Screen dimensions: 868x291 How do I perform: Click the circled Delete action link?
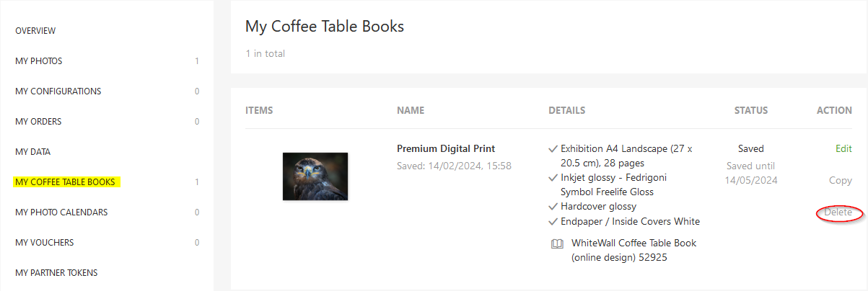click(838, 212)
